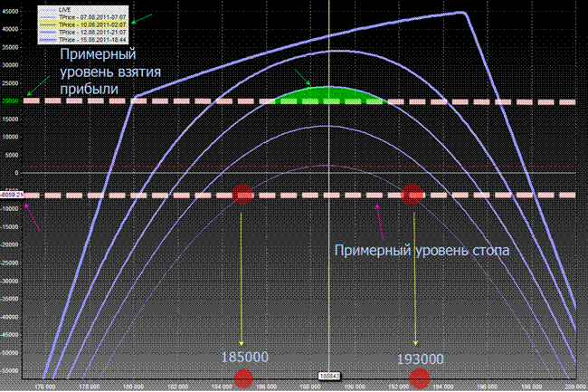Click the 180 000 X-axis label
Image resolution: width=588 pixels, height=392 pixels.
(x=134, y=387)
